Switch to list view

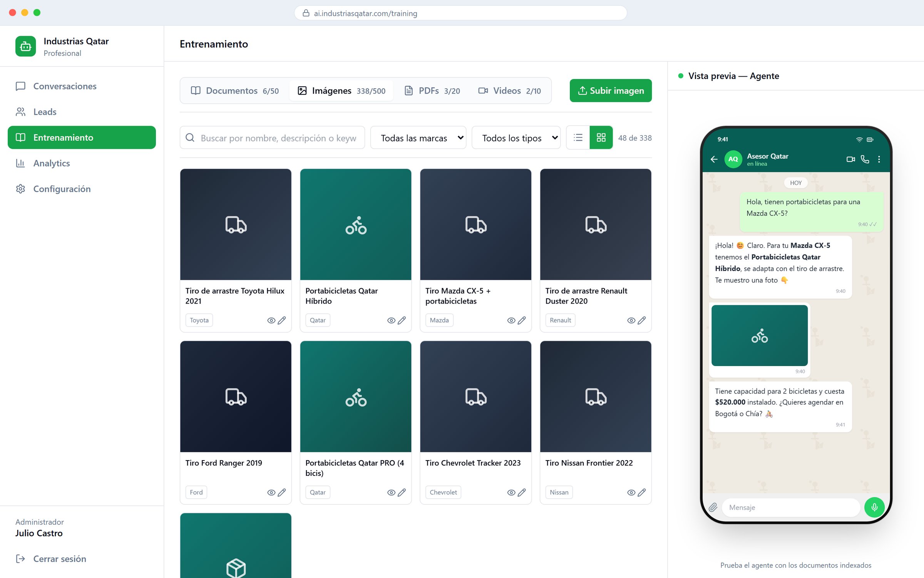(x=578, y=138)
